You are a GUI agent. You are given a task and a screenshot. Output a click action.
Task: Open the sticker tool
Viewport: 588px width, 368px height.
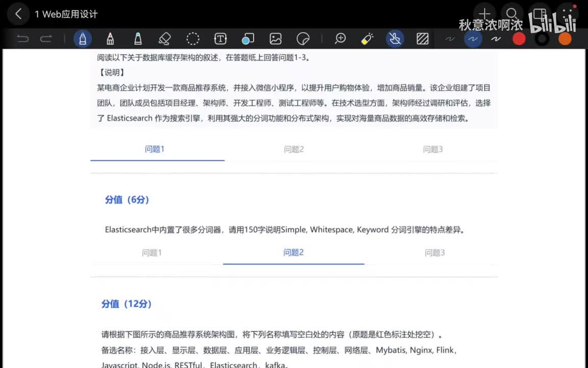pos(303,39)
